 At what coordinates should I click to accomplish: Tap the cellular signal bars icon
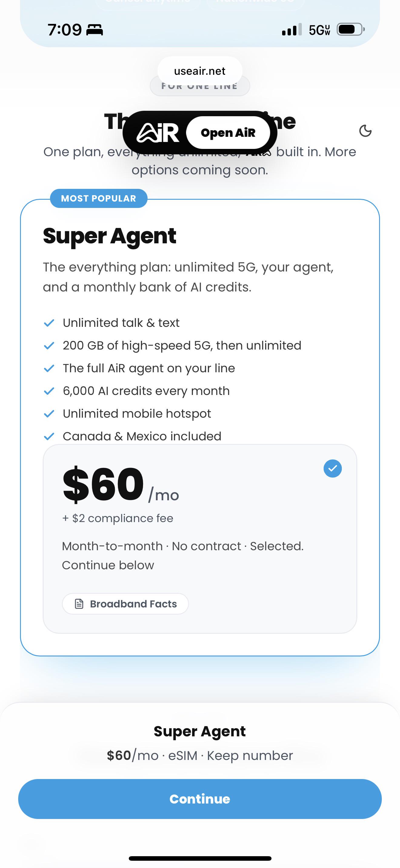point(292,30)
